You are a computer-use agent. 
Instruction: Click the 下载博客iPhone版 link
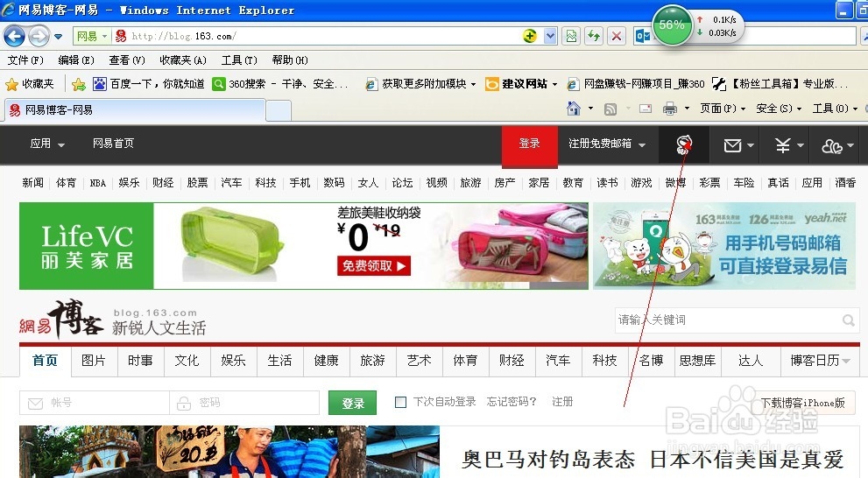tap(802, 403)
